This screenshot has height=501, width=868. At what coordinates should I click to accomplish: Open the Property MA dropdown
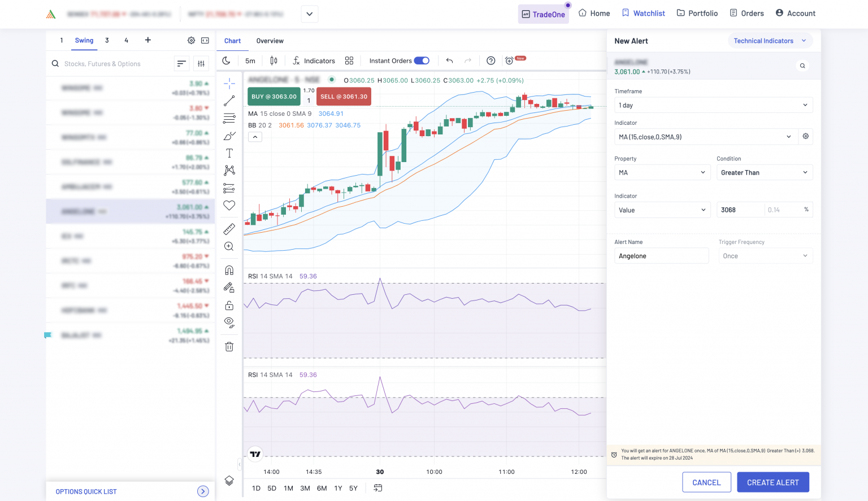click(662, 172)
